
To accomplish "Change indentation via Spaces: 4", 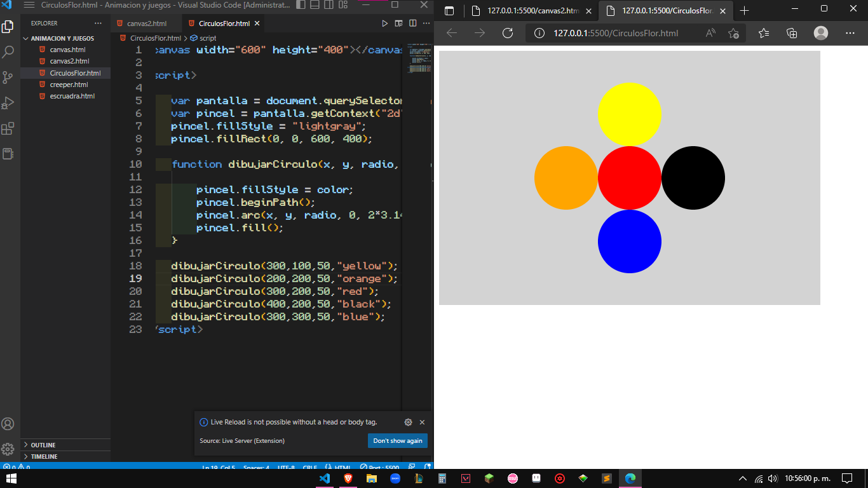I will (256, 467).
